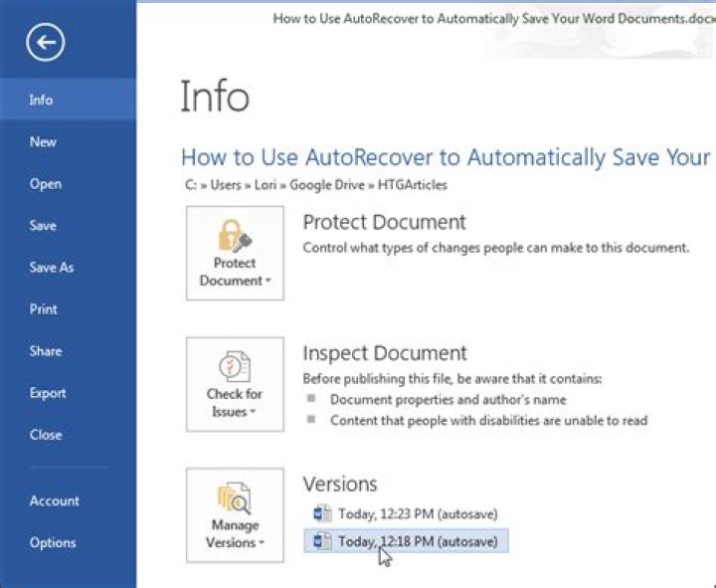Click "Lori" in the file path

pos(265,185)
